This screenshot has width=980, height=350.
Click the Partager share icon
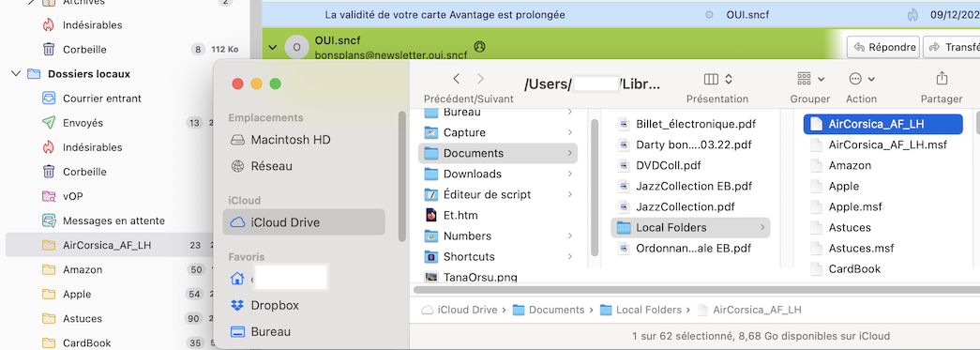coord(942,79)
